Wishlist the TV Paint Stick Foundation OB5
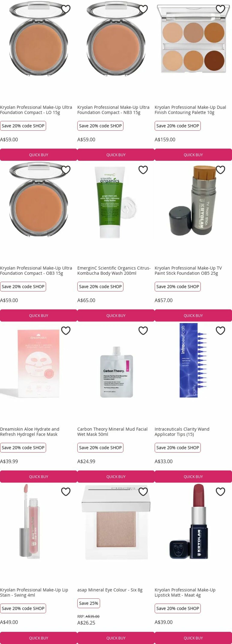 tap(220, 170)
